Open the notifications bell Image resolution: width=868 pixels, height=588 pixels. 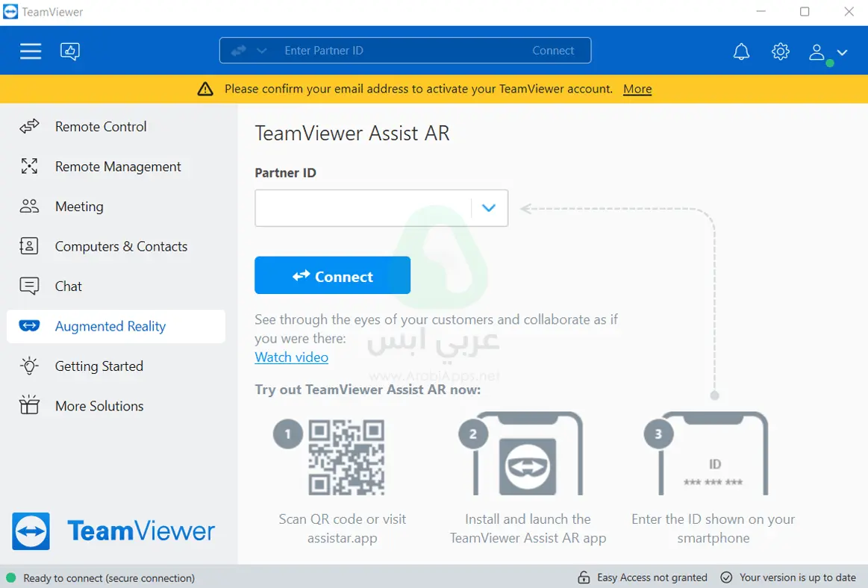click(x=741, y=51)
